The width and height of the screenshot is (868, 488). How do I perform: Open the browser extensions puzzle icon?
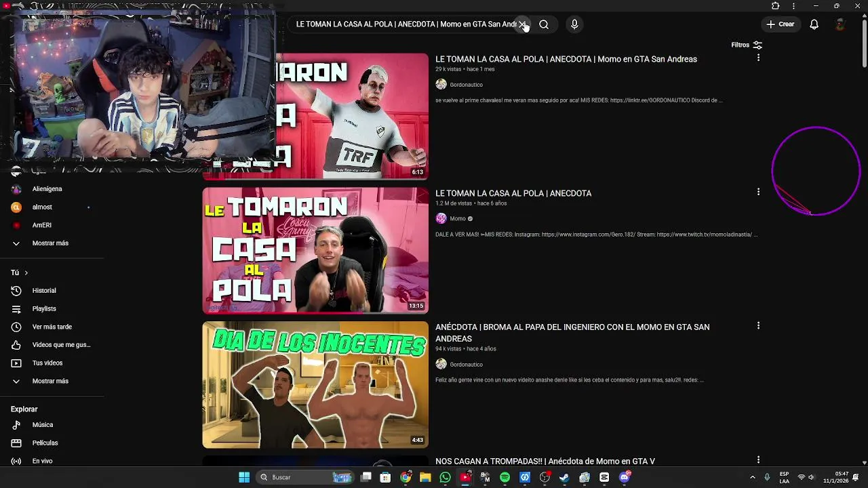tap(776, 6)
